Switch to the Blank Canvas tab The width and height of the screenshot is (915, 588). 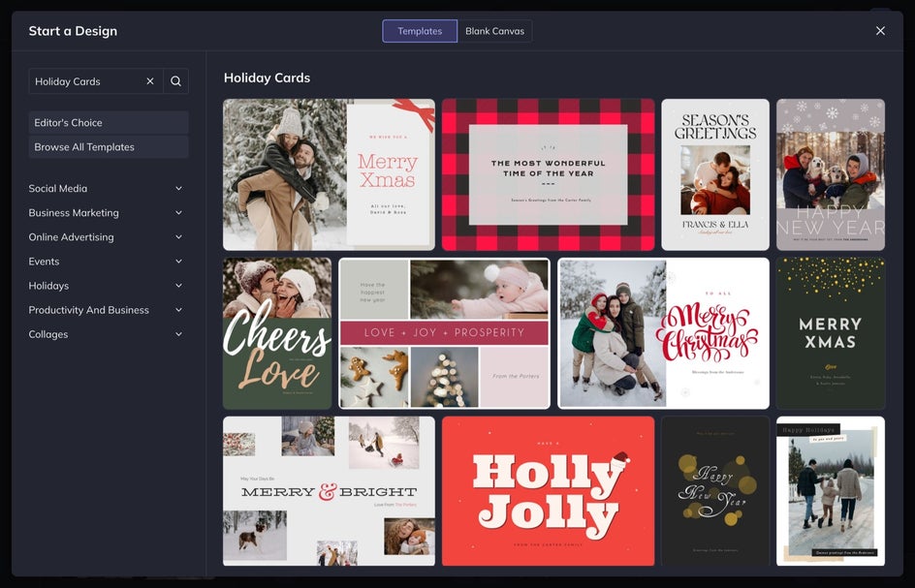(494, 31)
